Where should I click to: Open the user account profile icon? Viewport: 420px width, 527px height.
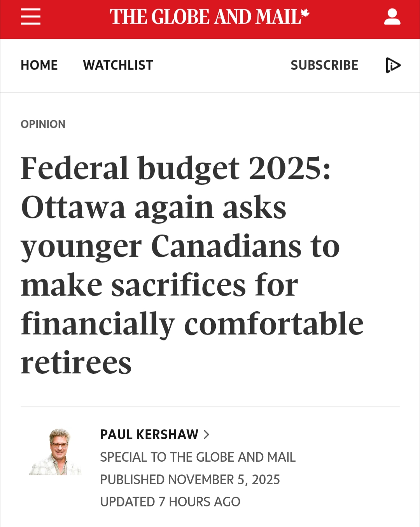pyautogui.click(x=392, y=17)
